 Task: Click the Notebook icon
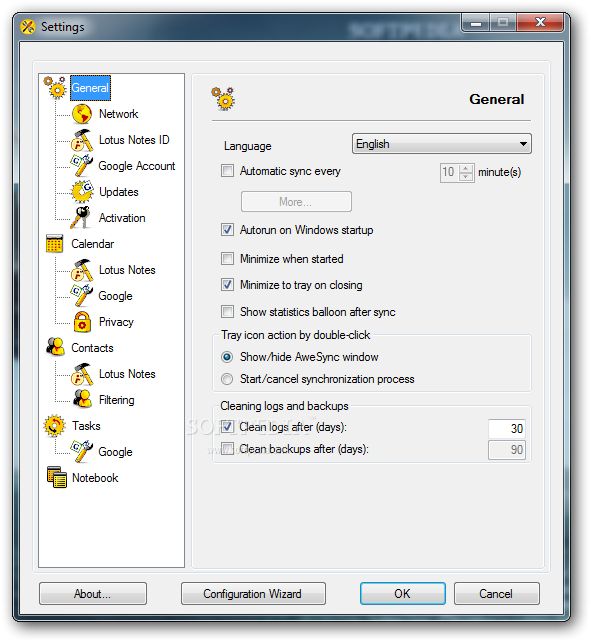57,477
